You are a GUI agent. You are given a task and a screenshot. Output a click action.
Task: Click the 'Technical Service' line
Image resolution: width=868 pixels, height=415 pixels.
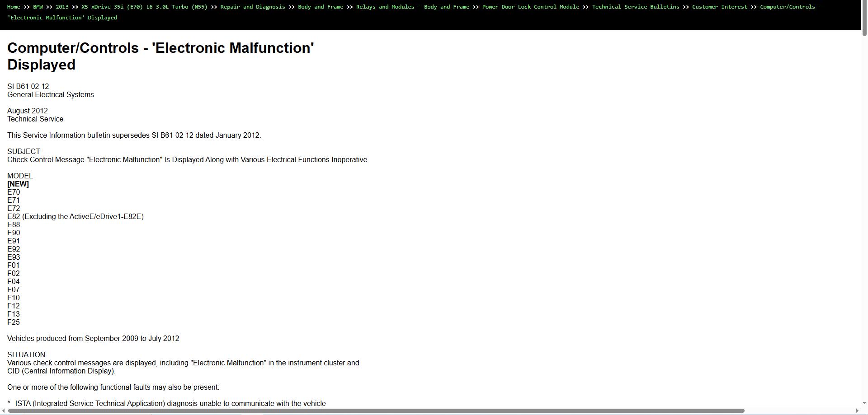(35, 119)
